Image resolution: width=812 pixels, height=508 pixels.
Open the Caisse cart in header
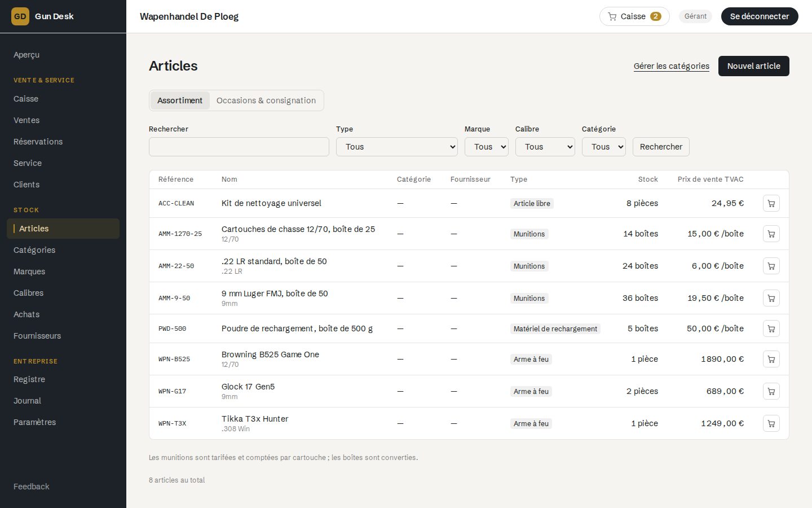634,16
